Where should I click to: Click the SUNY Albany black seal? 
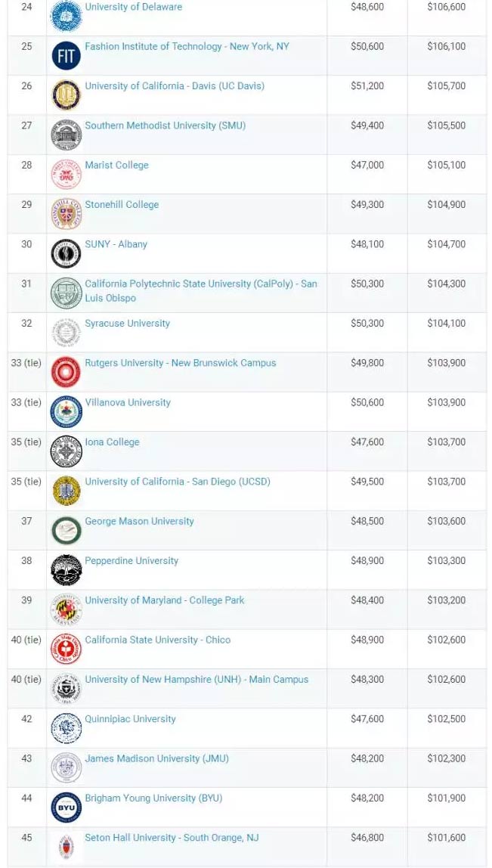click(66, 253)
